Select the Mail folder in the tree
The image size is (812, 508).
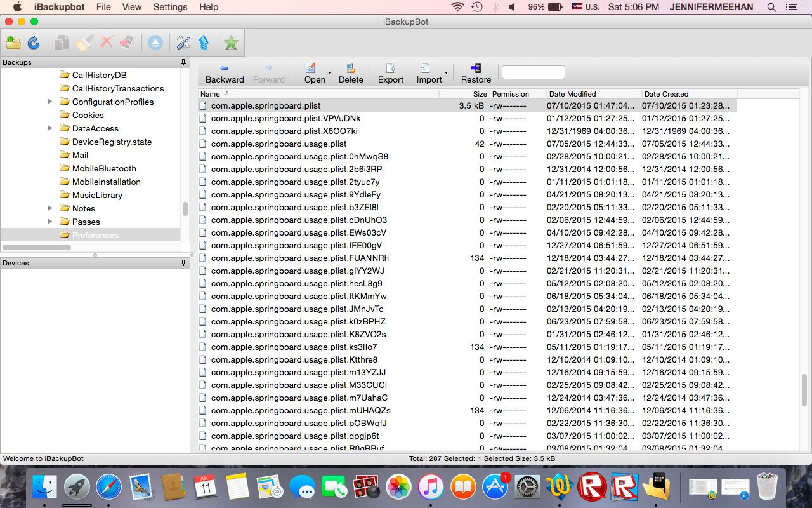(80, 155)
